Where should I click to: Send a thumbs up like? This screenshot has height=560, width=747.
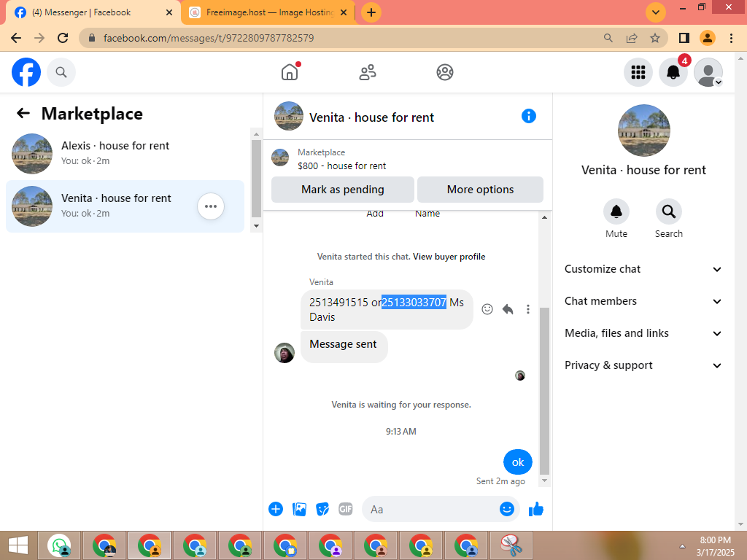[x=536, y=509]
